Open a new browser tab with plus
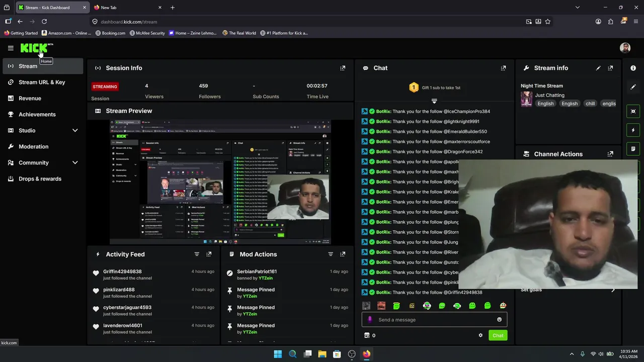The image size is (644, 362). [x=172, y=8]
